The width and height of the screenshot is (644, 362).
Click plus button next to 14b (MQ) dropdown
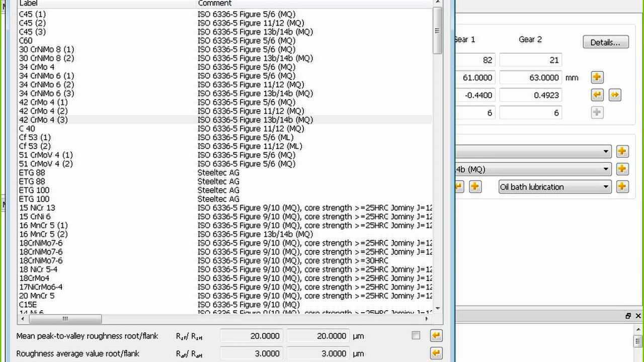[622, 169]
